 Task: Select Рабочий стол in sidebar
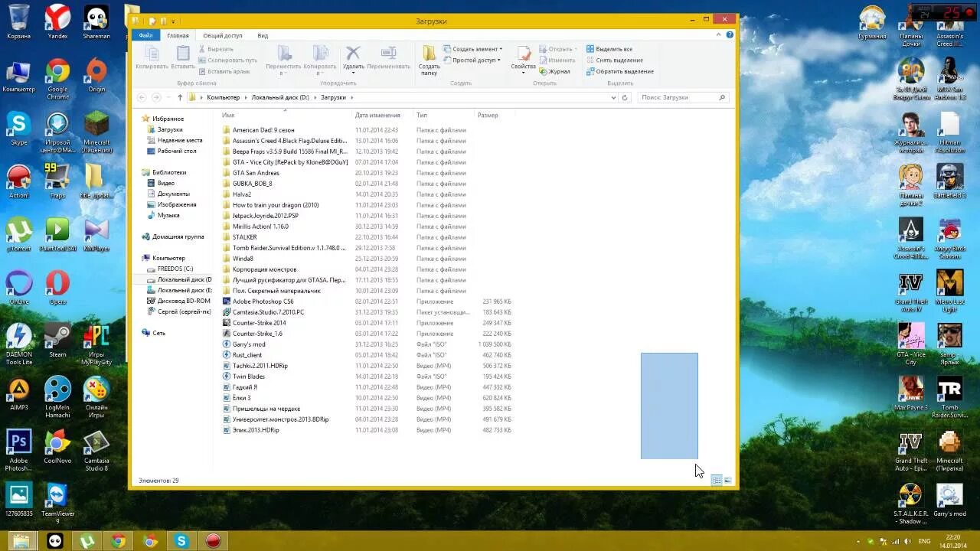(177, 151)
